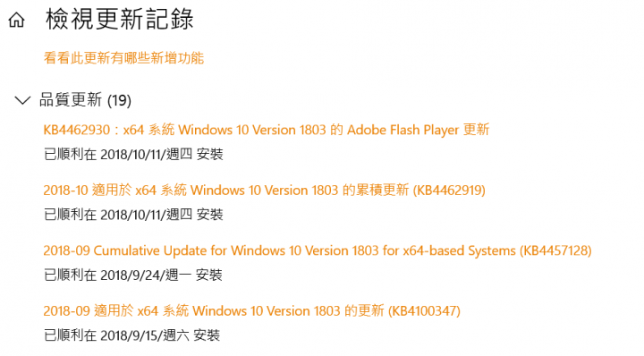Image resolution: width=644 pixels, height=356 pixels.
Task: Click '(KB4457128)' at end of Cumulative Update link
Action: point(555,250)
